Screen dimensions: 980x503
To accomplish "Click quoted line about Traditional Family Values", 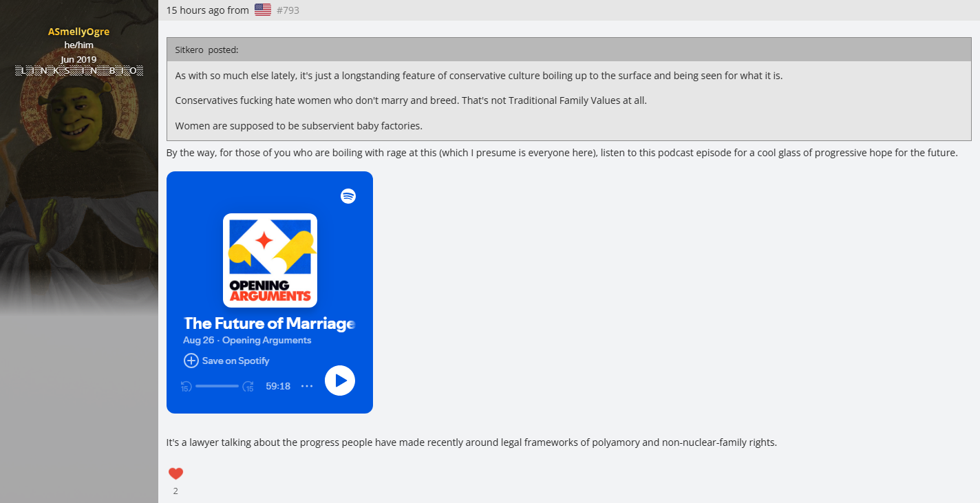I will tap(411, 100).
